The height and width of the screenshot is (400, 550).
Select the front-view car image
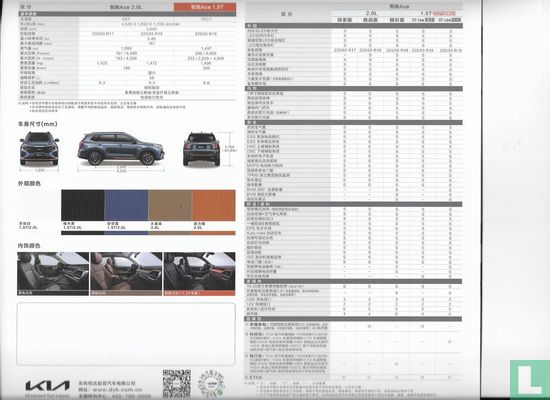[39, 148]
